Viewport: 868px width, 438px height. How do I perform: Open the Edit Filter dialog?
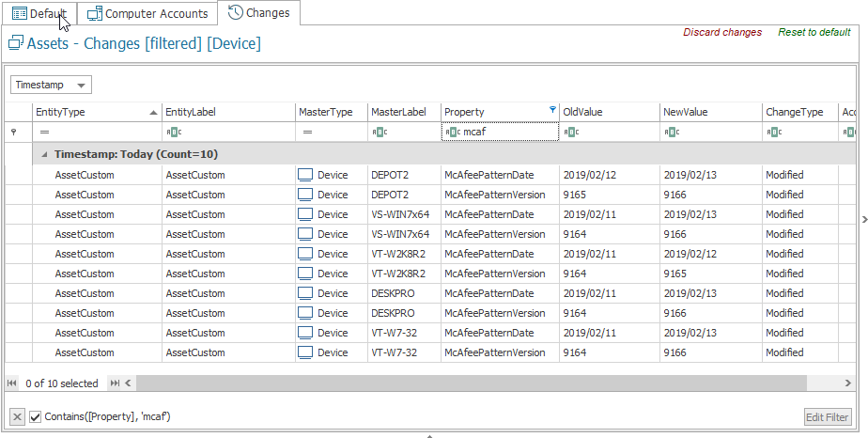coord(827,417)
